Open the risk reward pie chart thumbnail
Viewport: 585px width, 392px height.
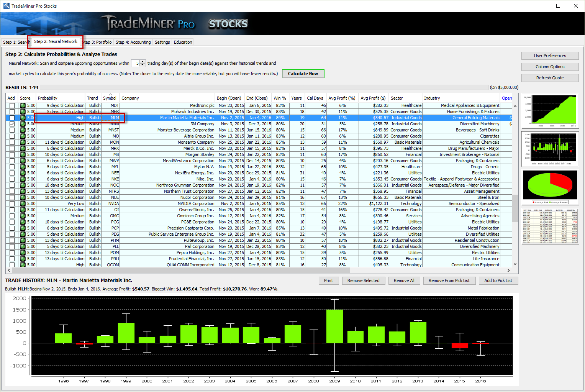click(550, 187)
